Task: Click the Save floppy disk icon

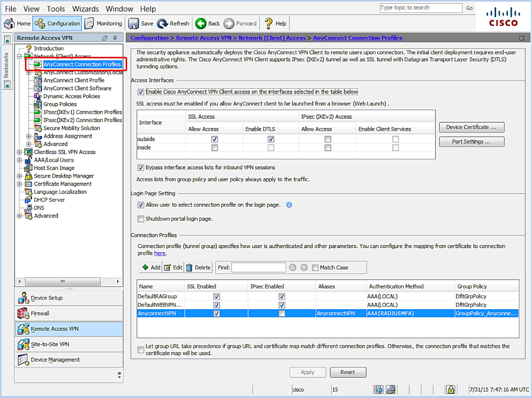Action: click(x=133, y=24)
